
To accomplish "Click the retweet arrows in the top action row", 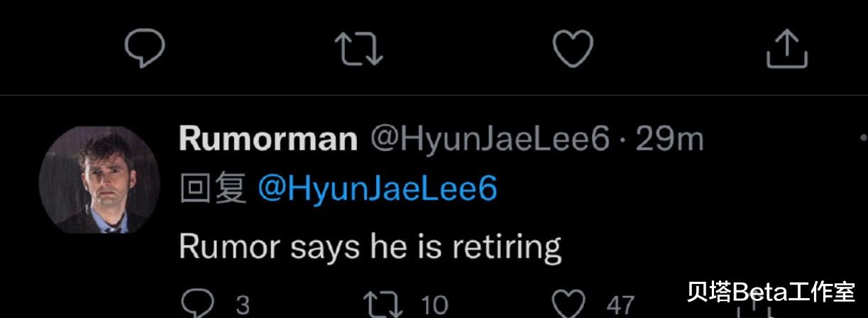I will tap(359, 49).
